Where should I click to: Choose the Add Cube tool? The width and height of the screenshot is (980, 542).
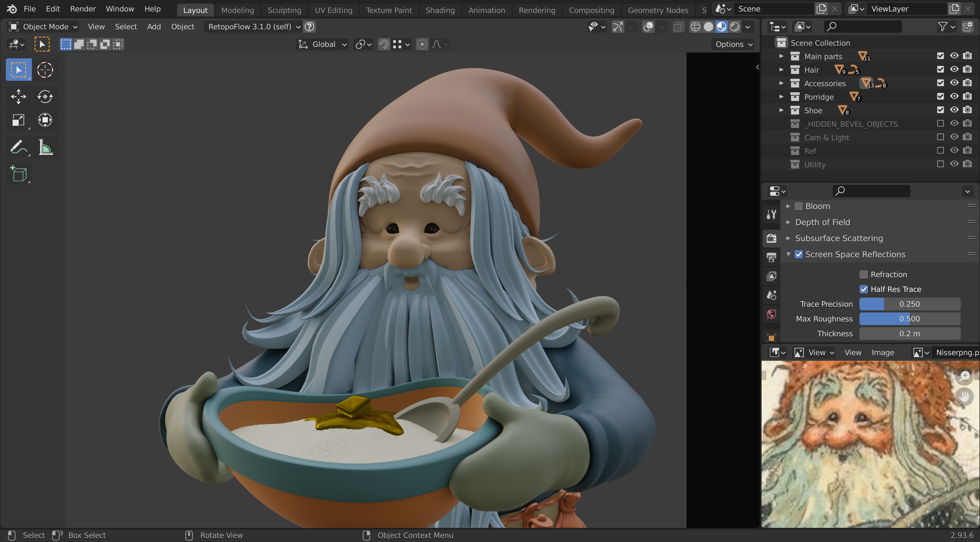click(x=18, y=174)
